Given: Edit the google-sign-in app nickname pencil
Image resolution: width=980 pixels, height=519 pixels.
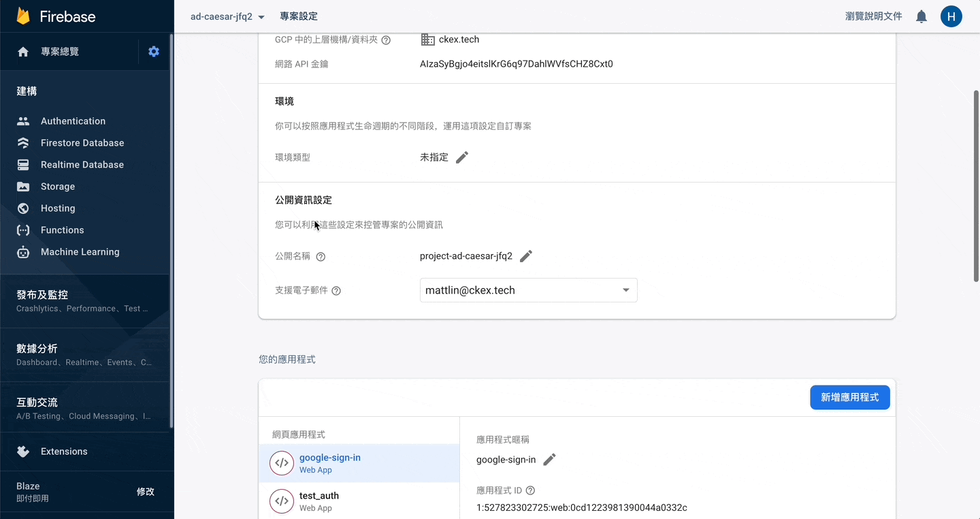Looking at the screenshot, I should point(549,460).
